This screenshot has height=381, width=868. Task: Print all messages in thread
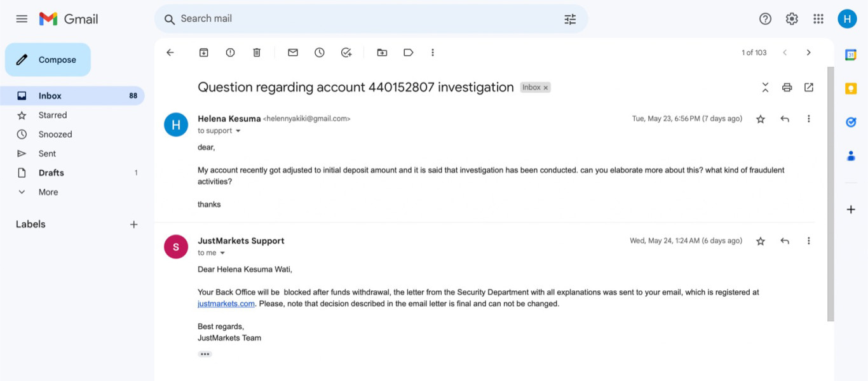click(x=787, y=88)
